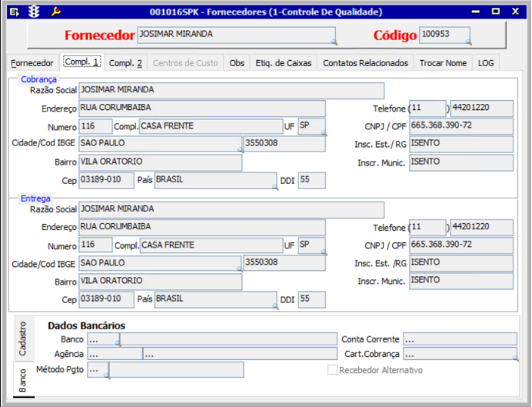Click Entrega Bairro field
The height and width of the screenshot is (407, 532).
pyautogui.click(x=161, y=282)
